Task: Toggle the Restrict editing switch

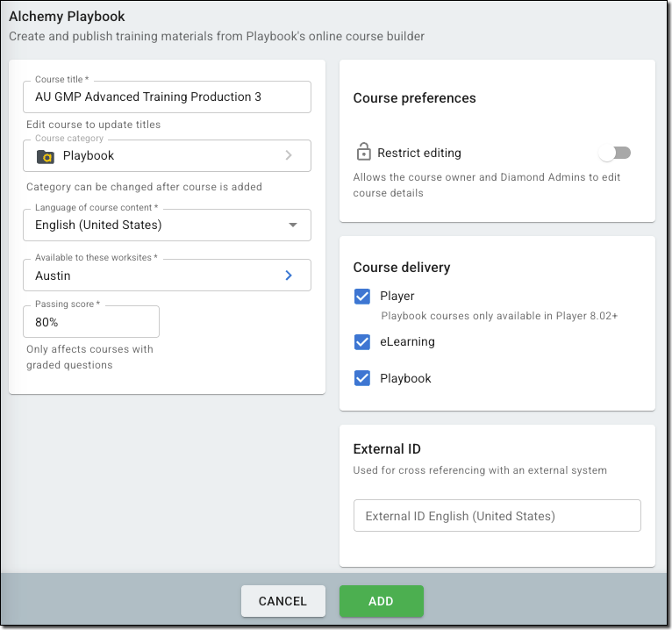Action: pyautogui.click(x=615, y=153)
